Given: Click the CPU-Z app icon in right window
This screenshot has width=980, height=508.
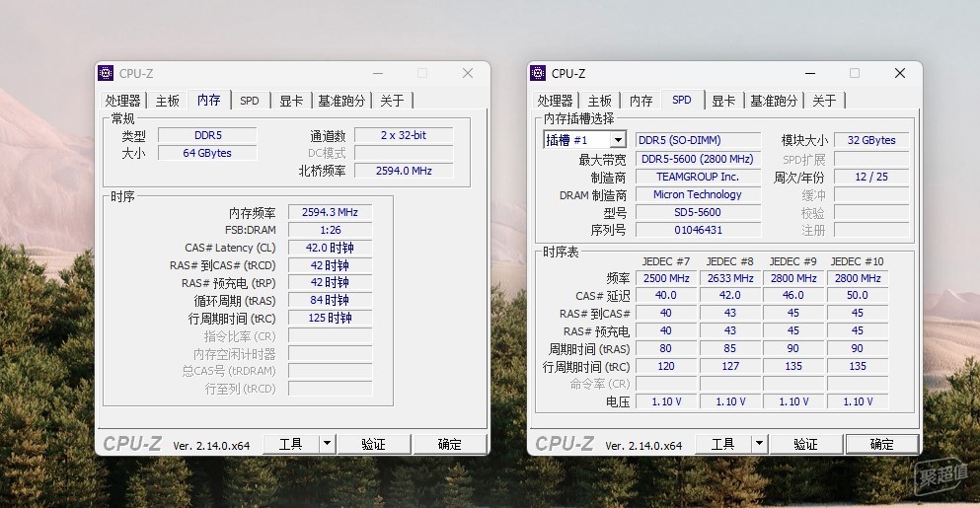Looking at the screenshot, I should click(538, 73).
